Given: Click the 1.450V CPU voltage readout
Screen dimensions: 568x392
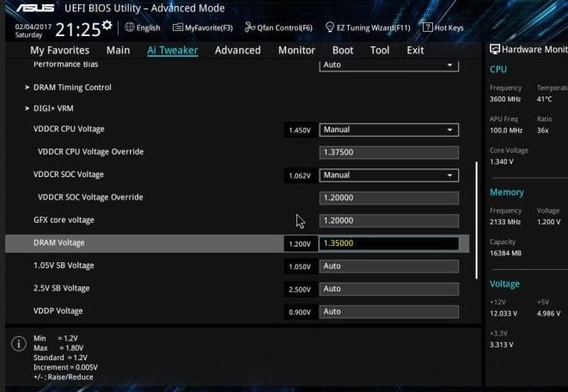Looking at the screenshot, I should click(300, 131).
